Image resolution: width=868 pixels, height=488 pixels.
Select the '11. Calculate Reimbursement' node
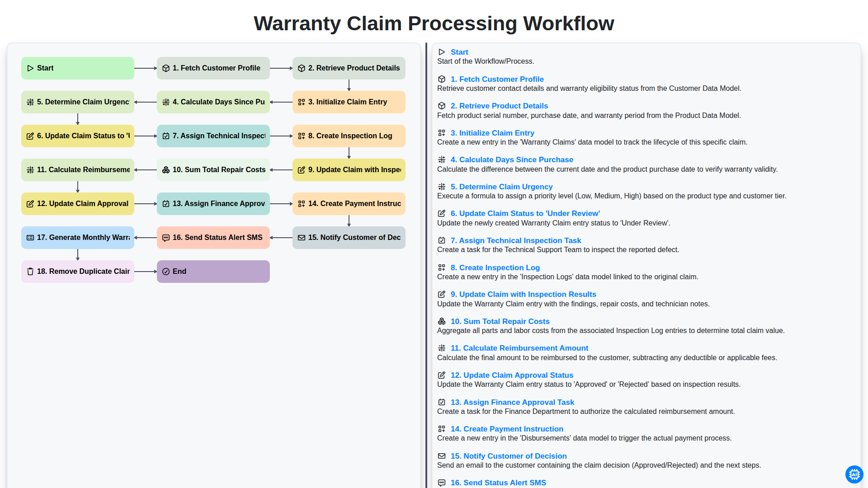coord(78,170)
